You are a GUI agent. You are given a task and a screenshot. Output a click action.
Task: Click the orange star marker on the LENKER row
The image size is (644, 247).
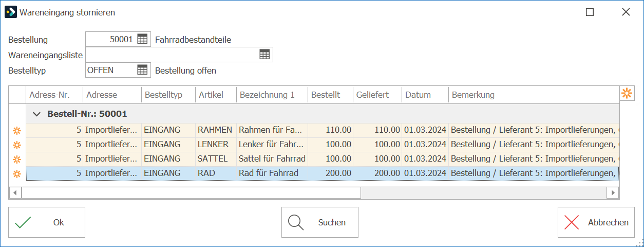point(17,145)
